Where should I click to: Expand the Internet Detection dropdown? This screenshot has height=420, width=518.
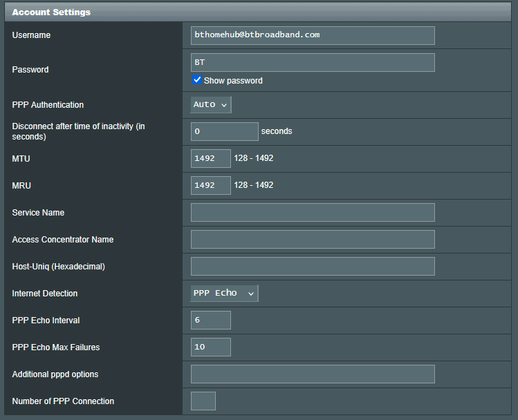224,293
